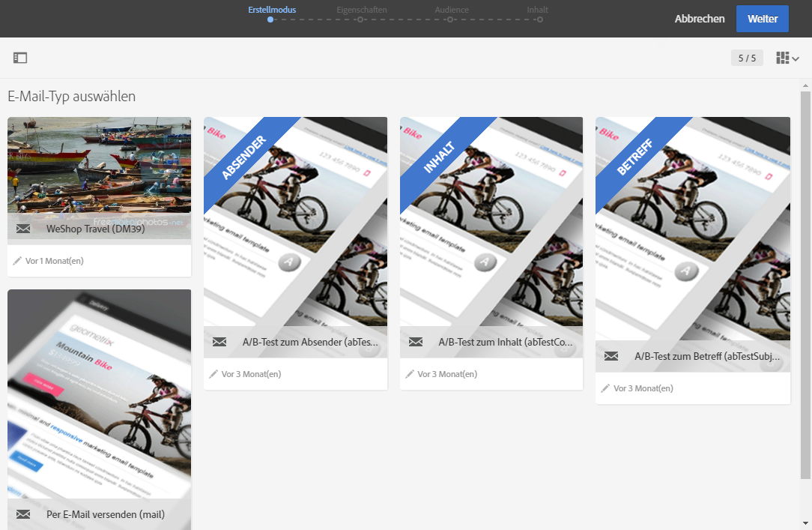Viewport: 812px width, 530px height.
Task: Click envelope icon beside A/B-Test zum Betreff
Action: 611,356
